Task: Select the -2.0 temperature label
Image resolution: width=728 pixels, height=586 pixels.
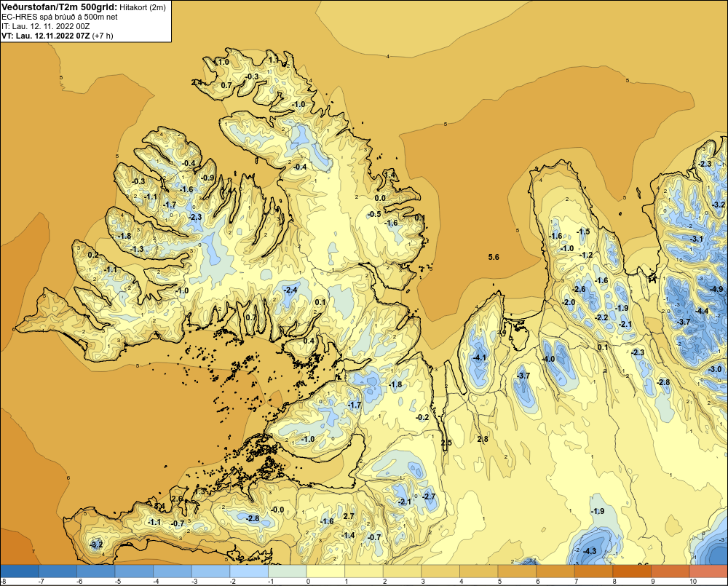Action: pos(569,302)
